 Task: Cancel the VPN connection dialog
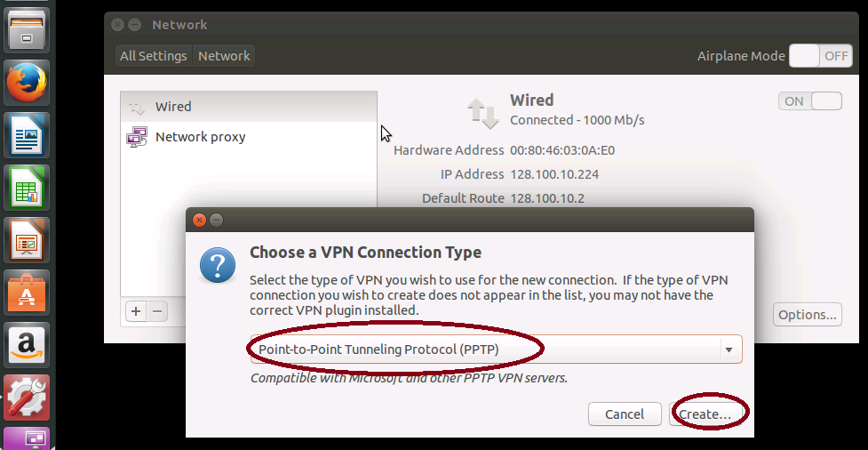point(625,414)
